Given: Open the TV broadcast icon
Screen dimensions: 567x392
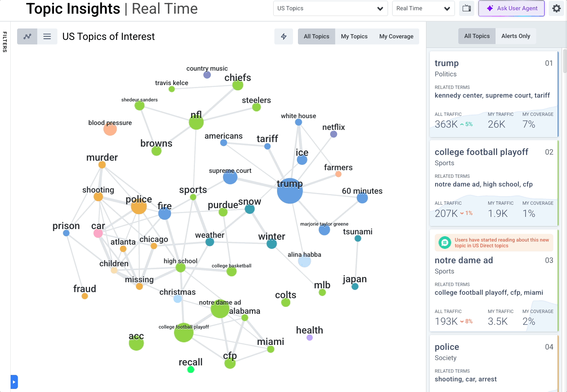Looking at the screenshot, I should click(467, 8).
